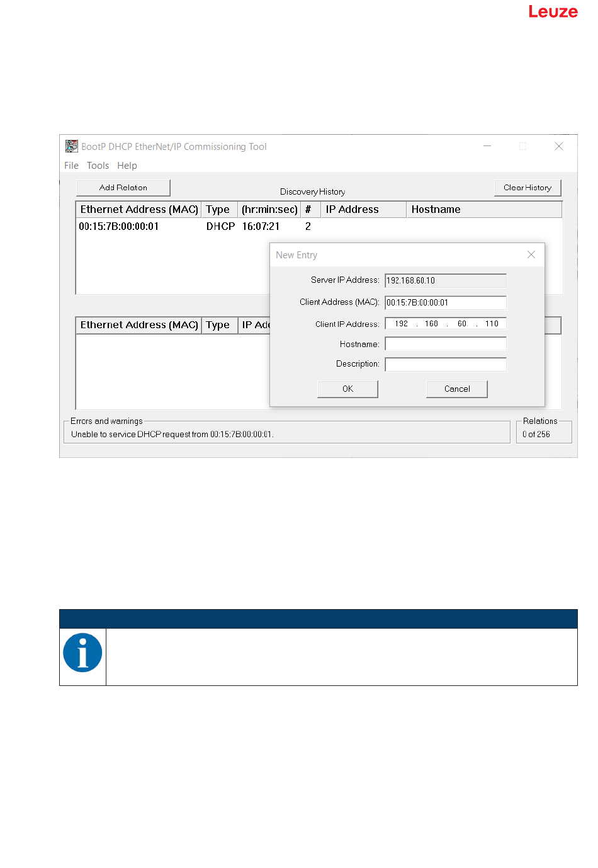Select the 168 octet of Client IP Address
Viewport: 598px width, 868px height.
(431, 324)
